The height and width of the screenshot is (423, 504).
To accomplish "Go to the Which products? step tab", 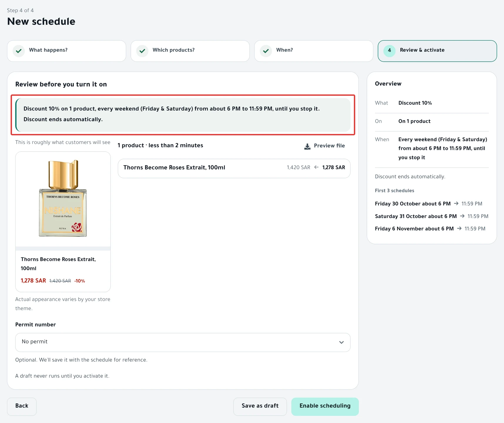I will 190,51.
